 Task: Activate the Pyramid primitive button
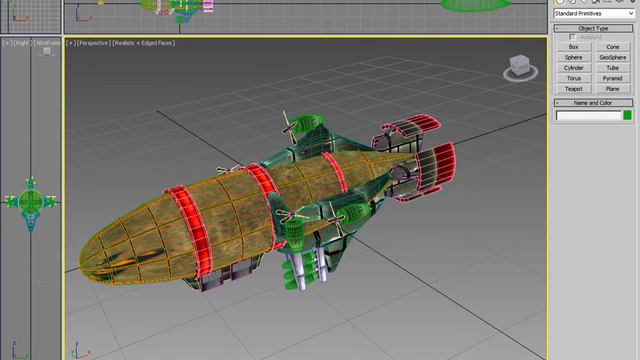pyautogui.click(x=613, y=78)
